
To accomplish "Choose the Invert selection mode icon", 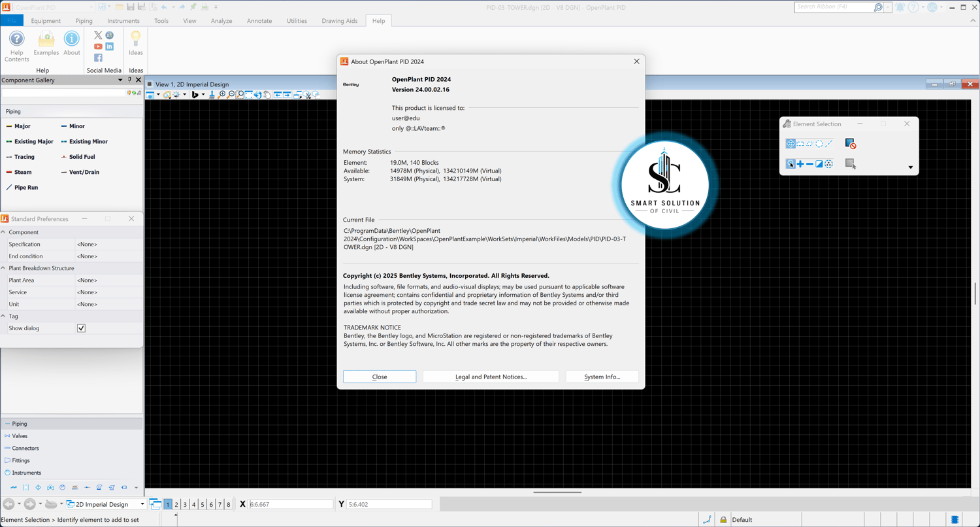I will pyautogui.click(x=819, y=164).
